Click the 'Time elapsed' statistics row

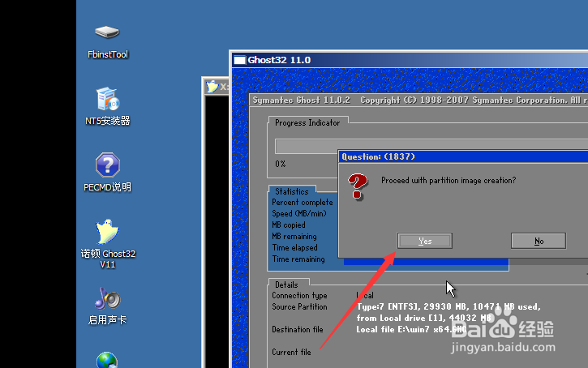295,247
